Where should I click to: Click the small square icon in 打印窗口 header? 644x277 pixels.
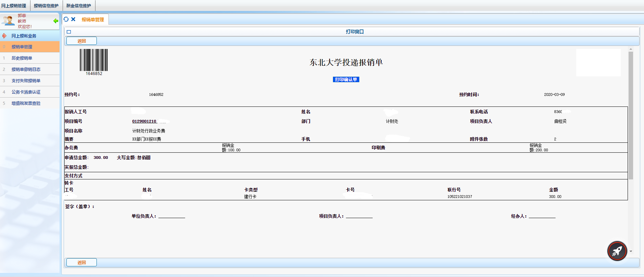pyautogui.click(x=69, y=32)
